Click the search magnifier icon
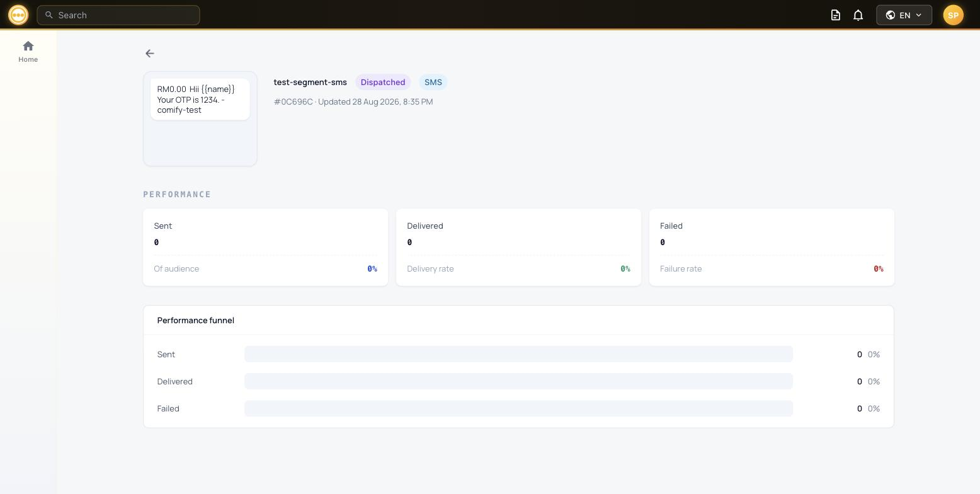Screen dimensions: 980x494 coord(48,15)
